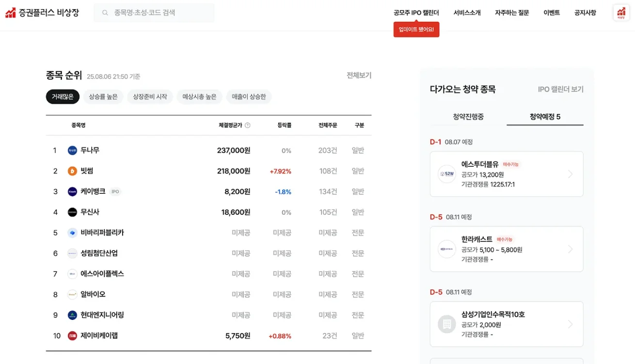This screenshot has height=364, width=635.
Task: Expand the 삼성기업인수목적10호 card chevron
Action: pyautogui.click(x=571, y=324)
